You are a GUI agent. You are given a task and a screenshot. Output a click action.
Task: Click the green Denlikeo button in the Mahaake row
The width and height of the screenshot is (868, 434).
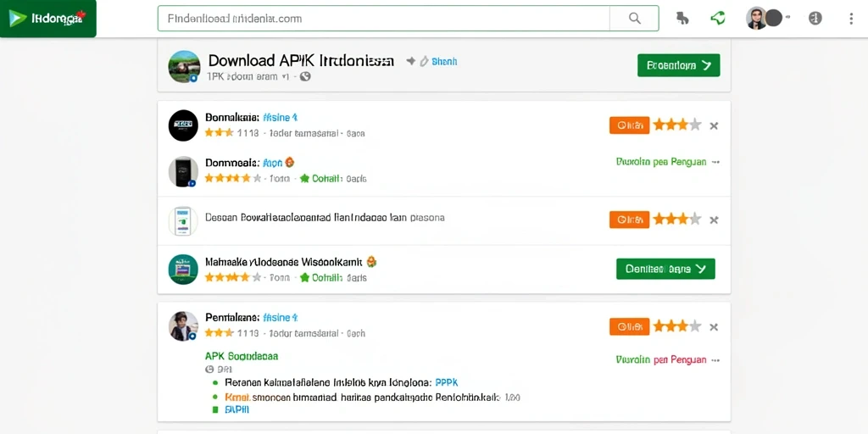[665, 269]
